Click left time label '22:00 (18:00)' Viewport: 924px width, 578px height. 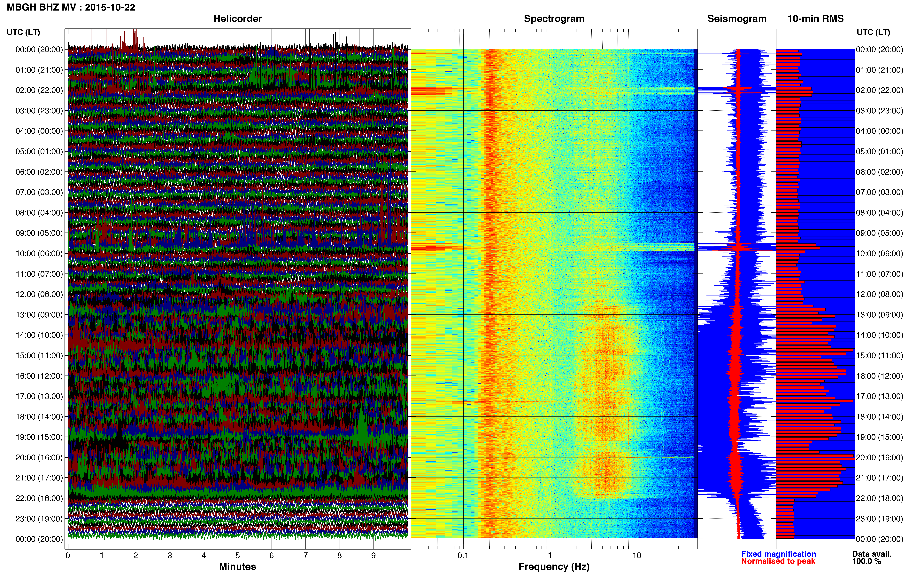click(x=39, y=498)
